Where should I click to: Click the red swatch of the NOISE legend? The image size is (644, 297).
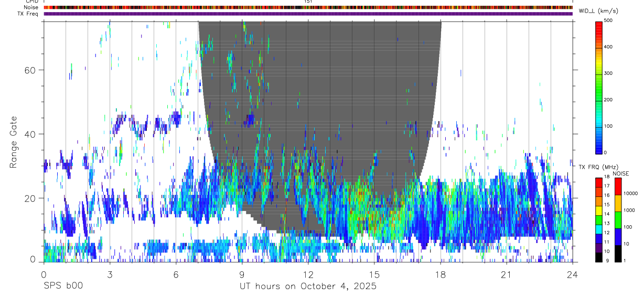coord(617,186)
